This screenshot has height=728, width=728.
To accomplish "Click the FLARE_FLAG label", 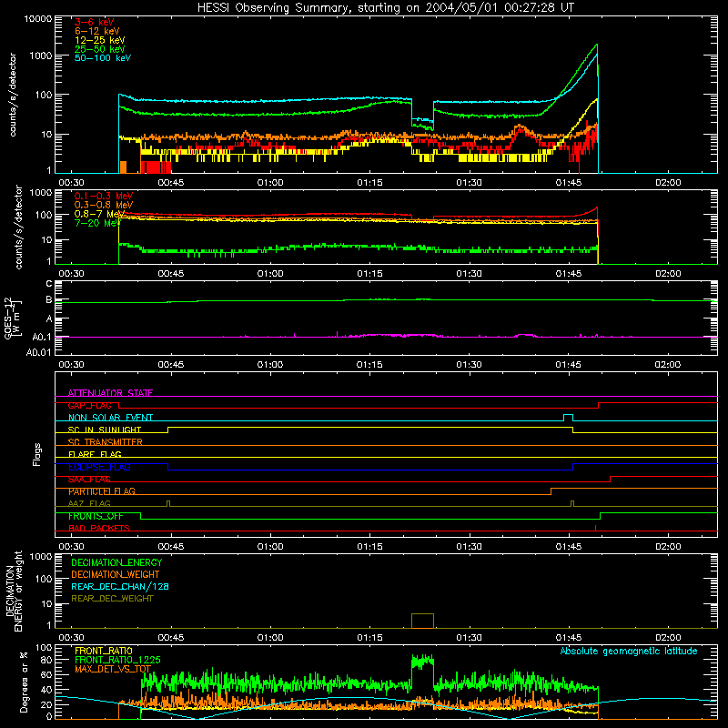I will tap(95, 454).
